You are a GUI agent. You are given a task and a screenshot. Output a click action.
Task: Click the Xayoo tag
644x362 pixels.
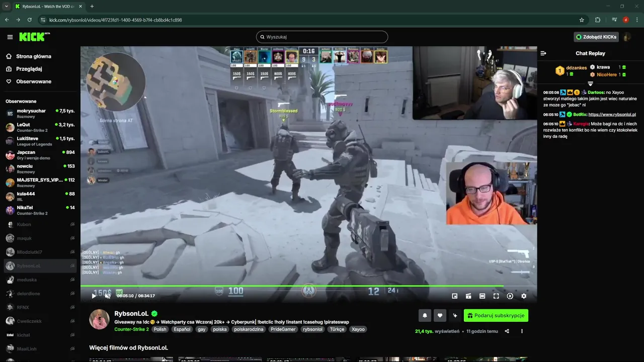pyautogui.click(x=358, y=329)
